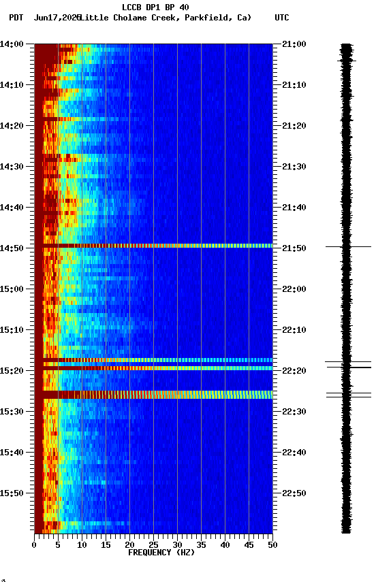Screen dimensions: 376x588
Task: Click the 14:50 PDT time label
Action: click(x=12, y=248)
